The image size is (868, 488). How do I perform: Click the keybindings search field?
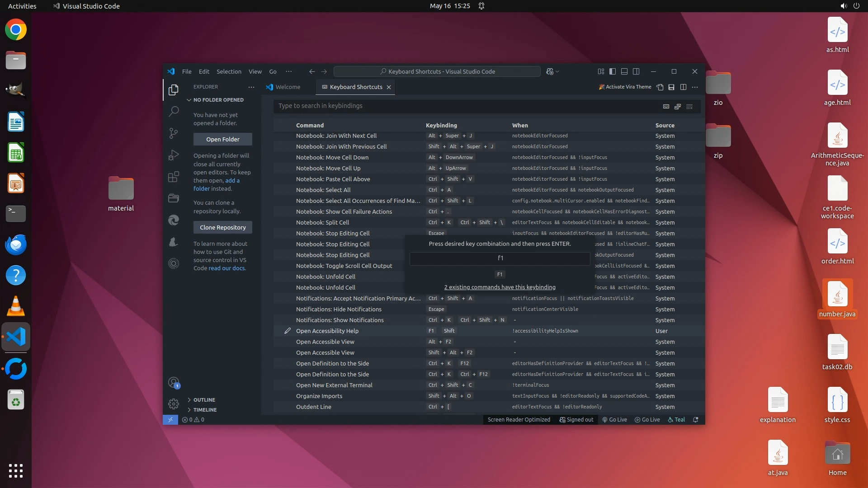466,106
